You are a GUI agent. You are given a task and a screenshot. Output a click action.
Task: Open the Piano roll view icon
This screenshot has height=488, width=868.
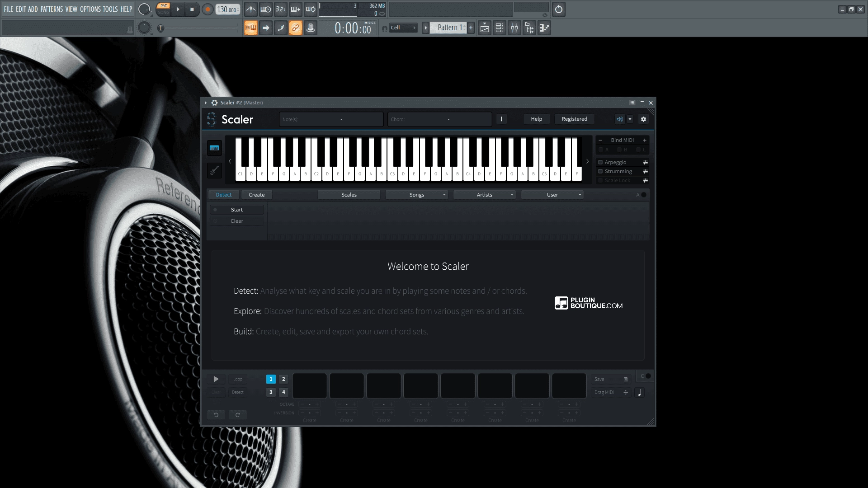(544, 28)
